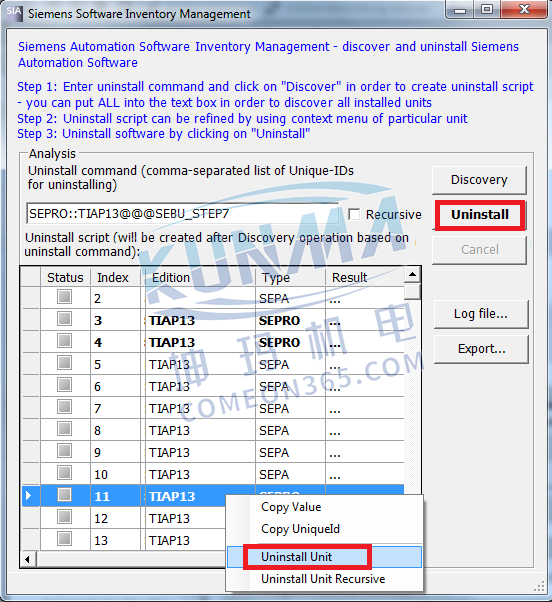Toggle status checkbox for index 2 row
This screenshot has width=552, height=602.
(64, 297)
